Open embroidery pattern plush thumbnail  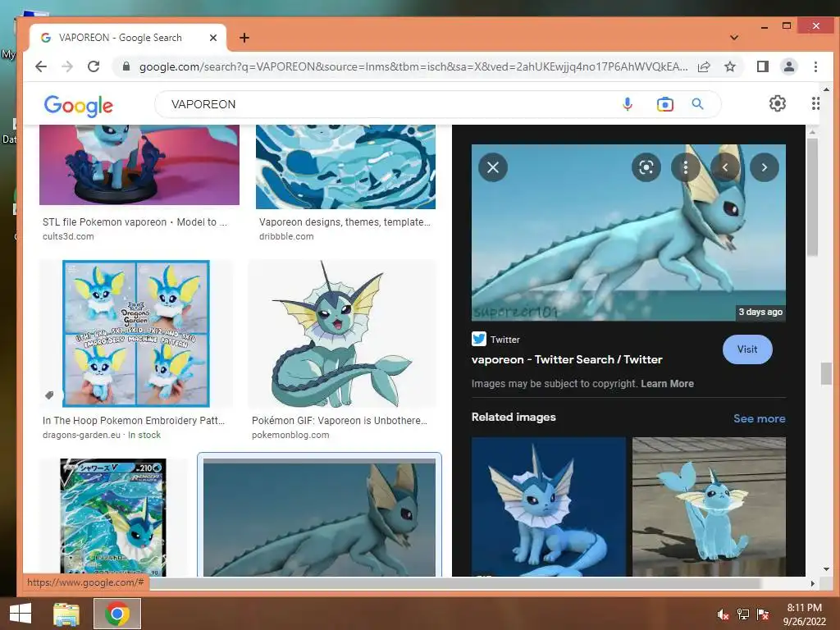(136, 334)
